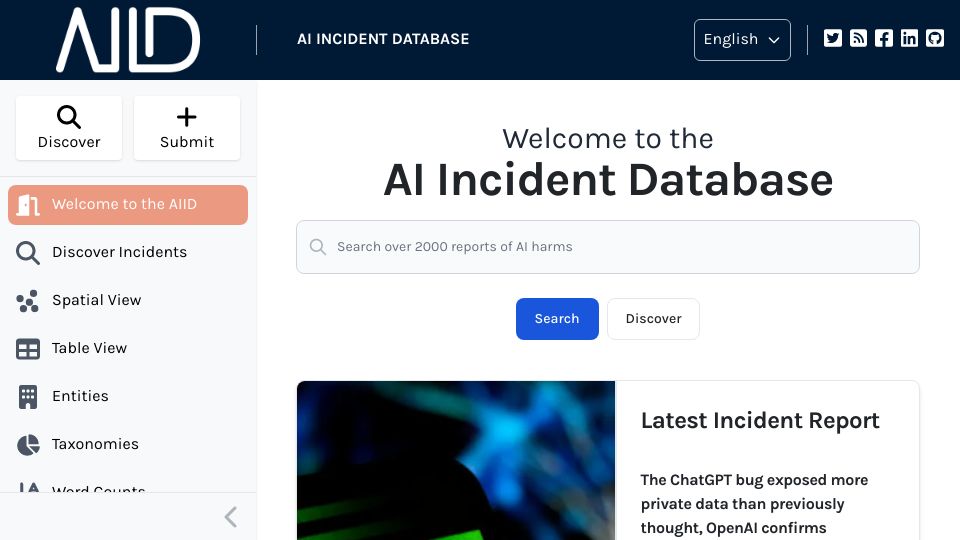Click the pie chart icon beside Taxonomies
The image size is (960, 540).
(28, 444)
